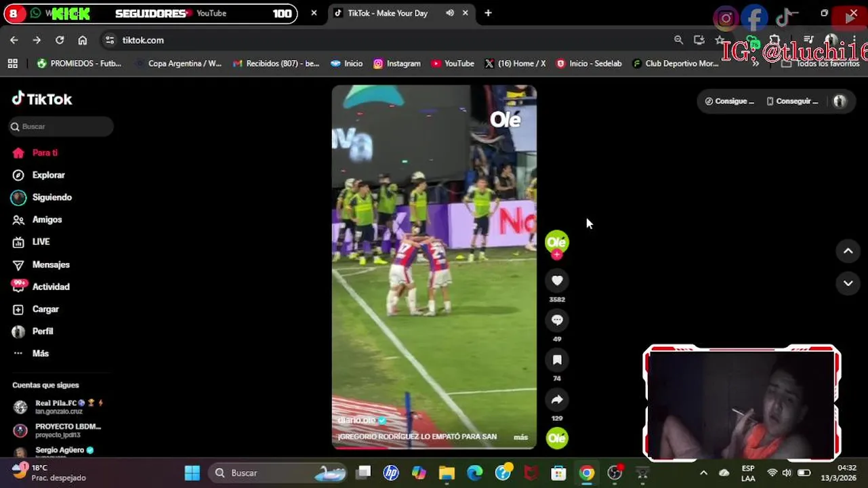
Task: Bookmark this page with the star icon
Action: coord(719,40)
